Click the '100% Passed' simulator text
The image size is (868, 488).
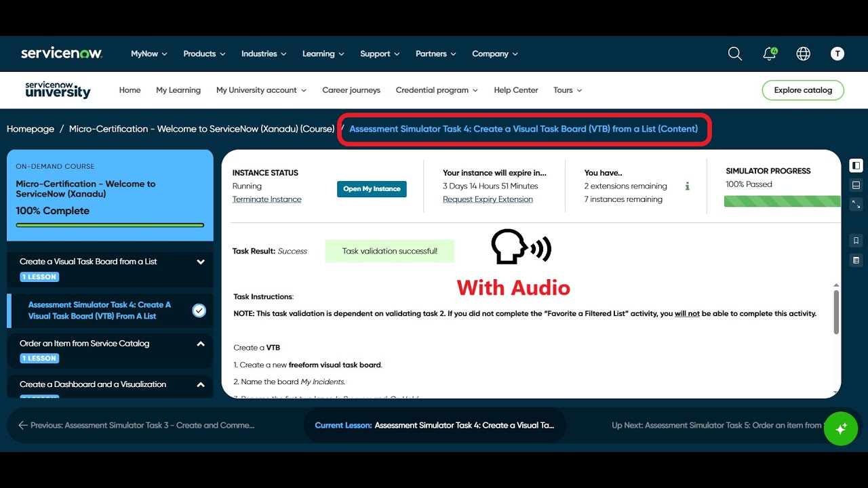749,184
